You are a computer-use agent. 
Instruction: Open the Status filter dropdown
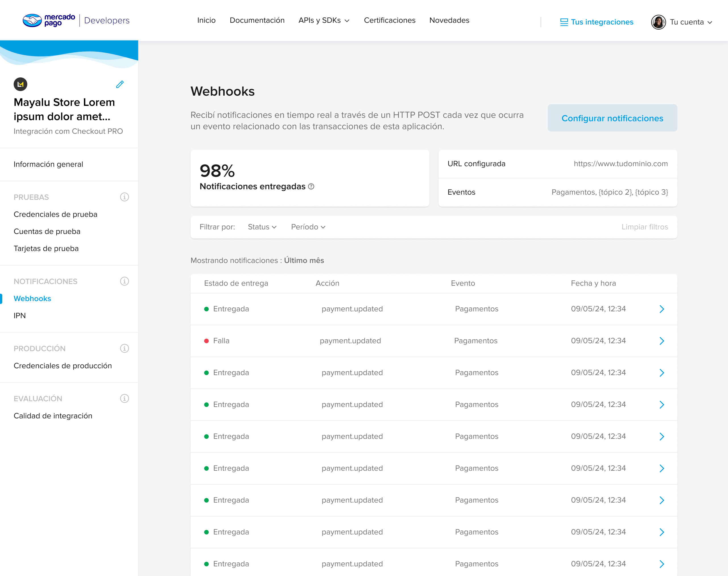coord(262,227)
